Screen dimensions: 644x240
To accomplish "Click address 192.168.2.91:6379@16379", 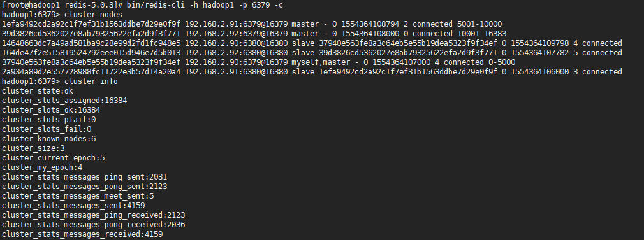I will click(x=237, y=24).
